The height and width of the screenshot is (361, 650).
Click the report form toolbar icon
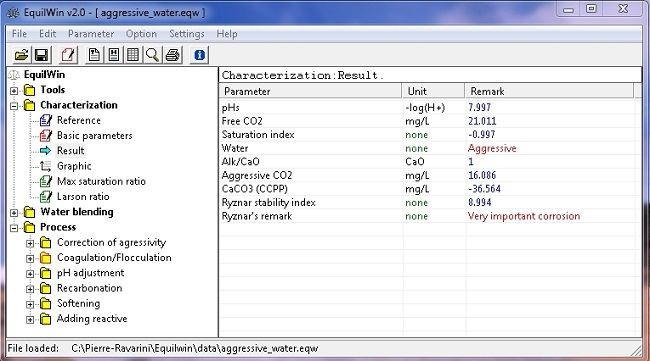114,55
